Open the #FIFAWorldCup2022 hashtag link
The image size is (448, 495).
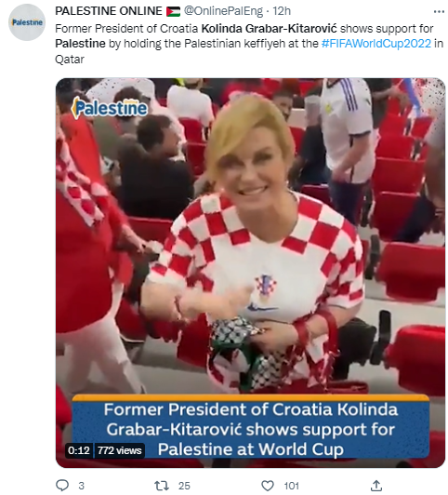[x=376, y=43]
